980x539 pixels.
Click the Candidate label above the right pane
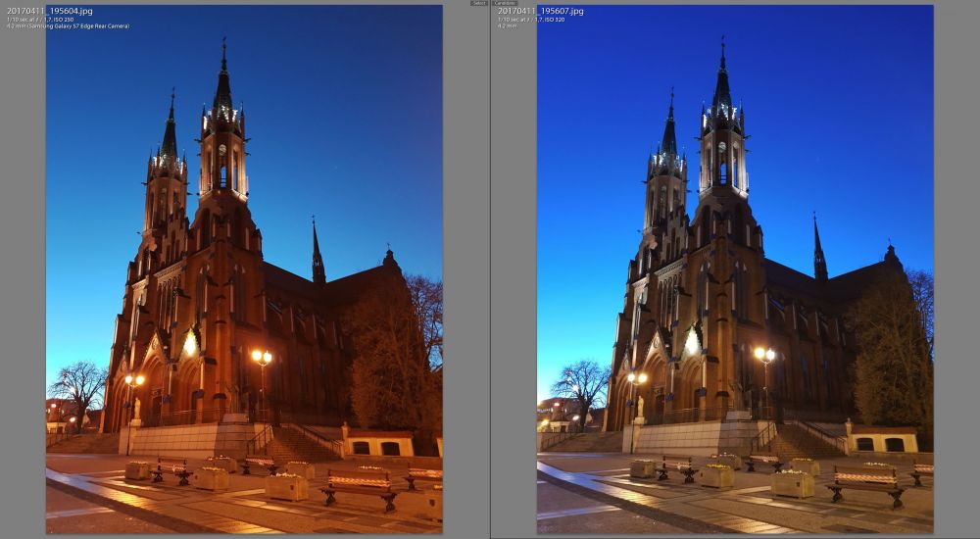pyautogui.click(x=505, y=3)
